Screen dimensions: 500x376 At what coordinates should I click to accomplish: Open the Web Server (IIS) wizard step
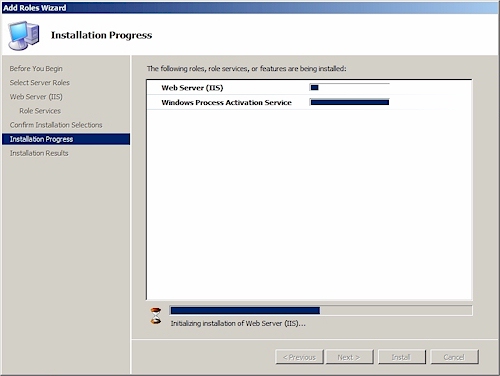(36, 97)
